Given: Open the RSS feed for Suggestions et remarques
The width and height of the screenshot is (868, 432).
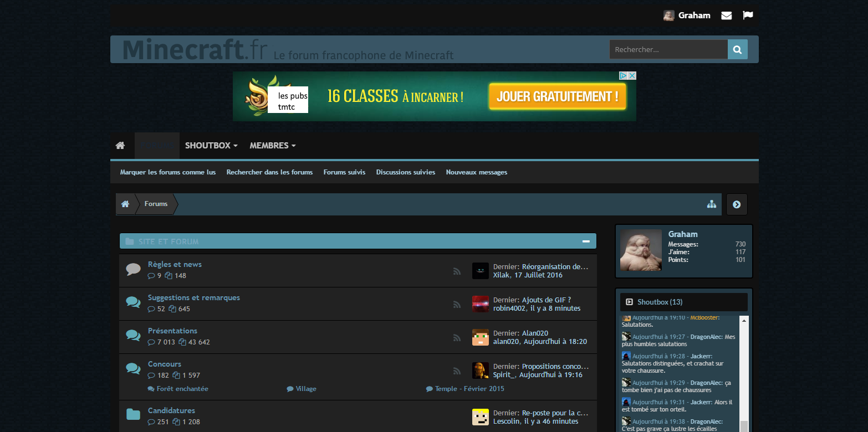Looking at the screenshot, I should click(457, 305).
